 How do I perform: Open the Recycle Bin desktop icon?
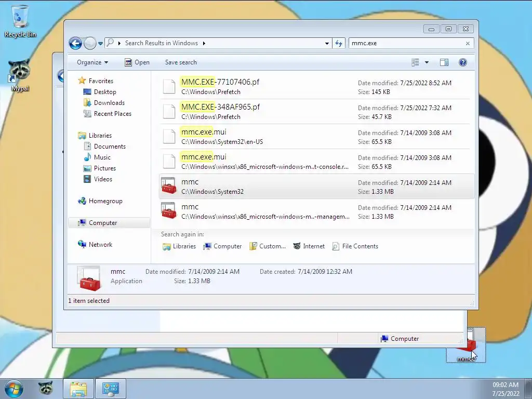click(20, 21)
